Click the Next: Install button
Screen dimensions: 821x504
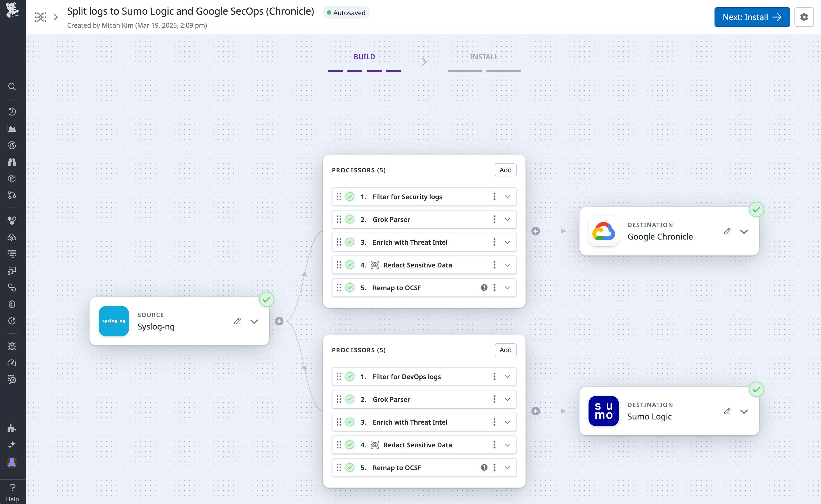pos(752,17)
